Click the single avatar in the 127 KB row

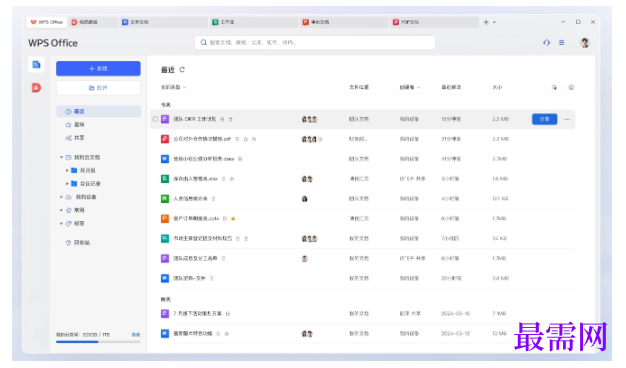point(305,199)
